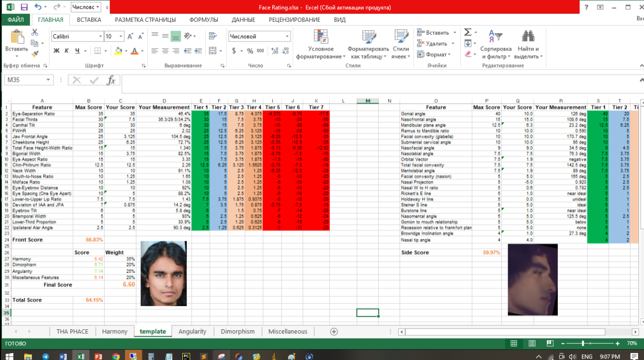
Task: Switch to the ФОРМУЛЫ ribbon tab
Action: [203, 20]
